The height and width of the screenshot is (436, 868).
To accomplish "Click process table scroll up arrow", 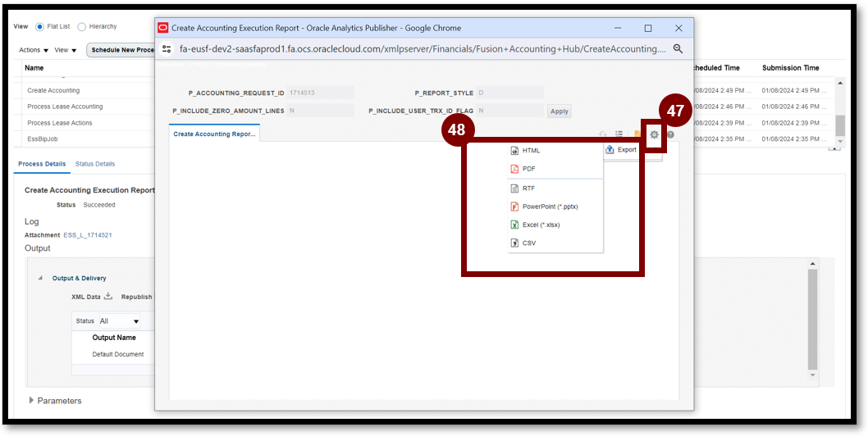I will (x=840, y=83).
